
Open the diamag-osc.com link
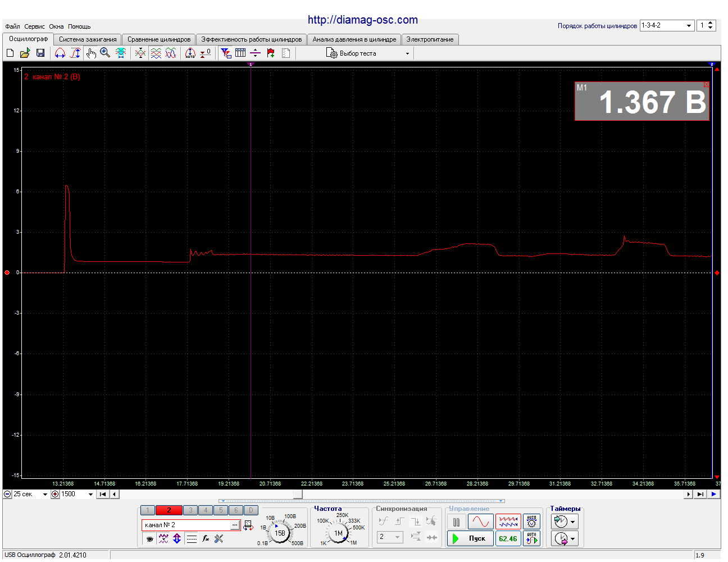tap(363, 20)
